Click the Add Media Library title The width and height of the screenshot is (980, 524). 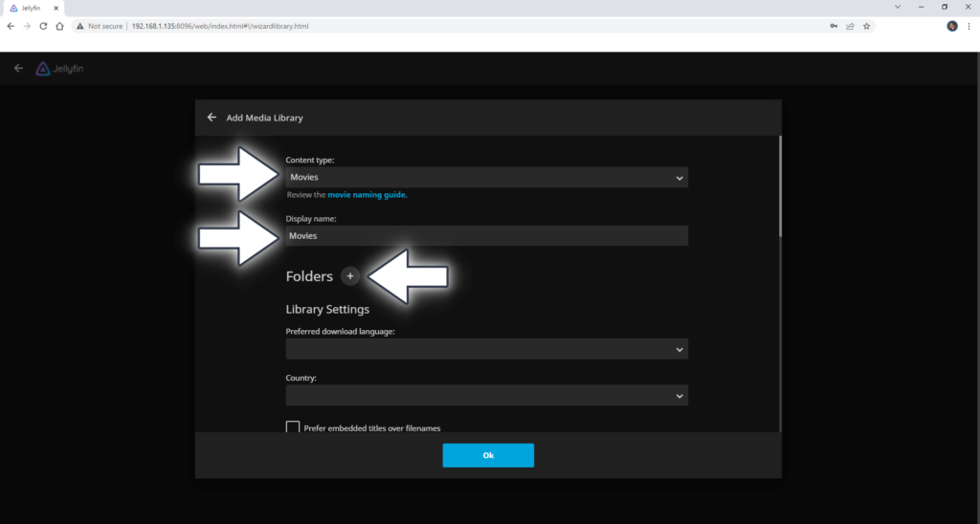pos(264,118)
